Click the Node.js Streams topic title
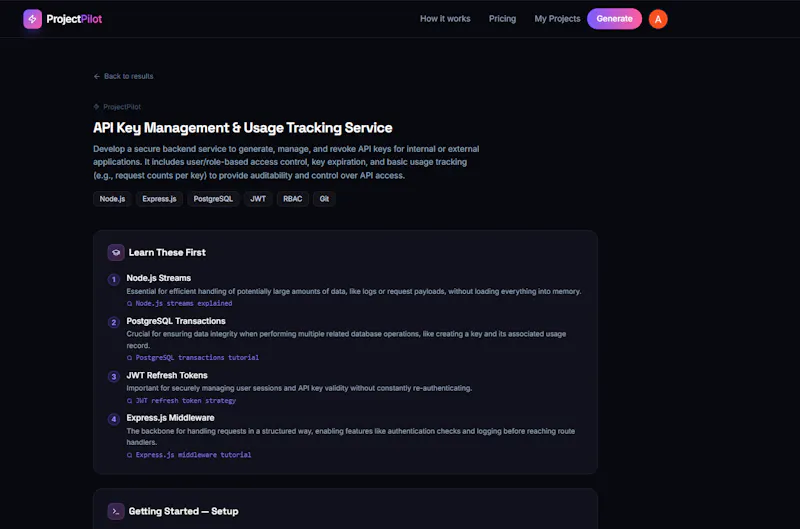The image size is (800, 529). coord(159,278)
